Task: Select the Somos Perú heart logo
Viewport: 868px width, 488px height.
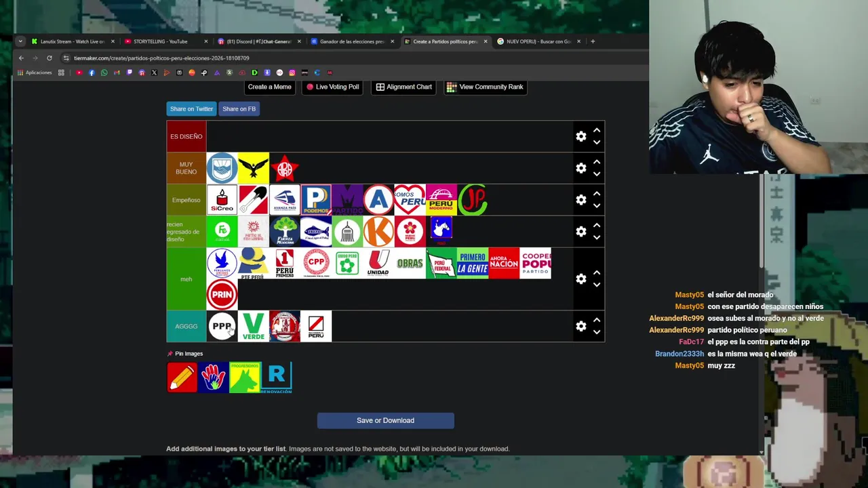Action: 410,200
